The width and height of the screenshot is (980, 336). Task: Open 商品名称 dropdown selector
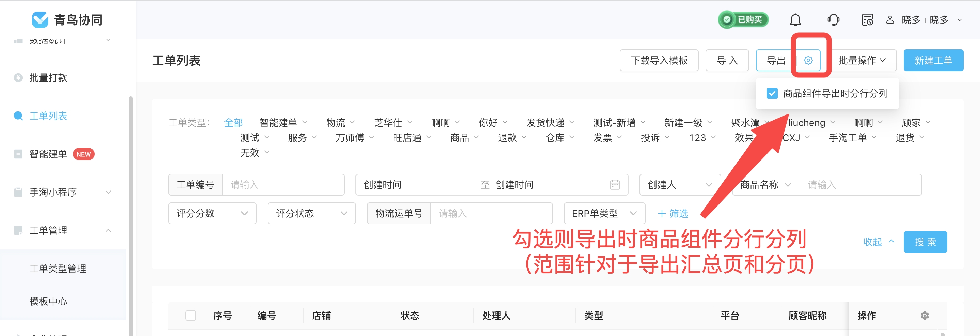pos(766,185)
